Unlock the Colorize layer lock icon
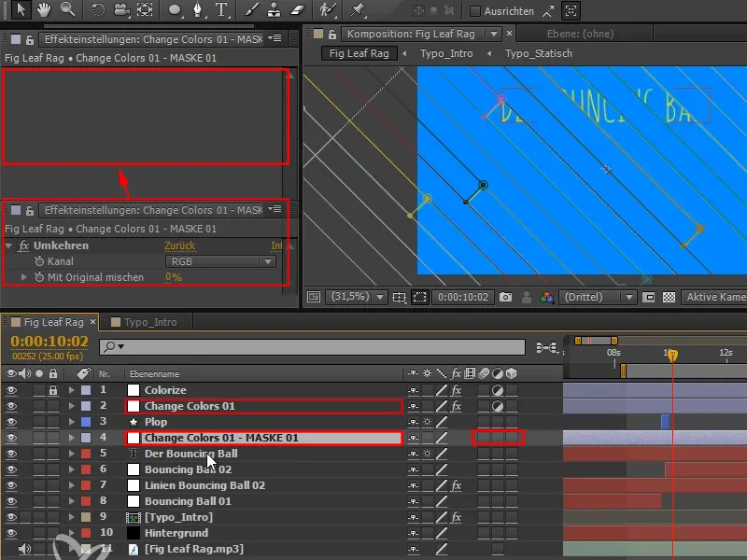Screen dimensions: 747x560 click(53, 390)
